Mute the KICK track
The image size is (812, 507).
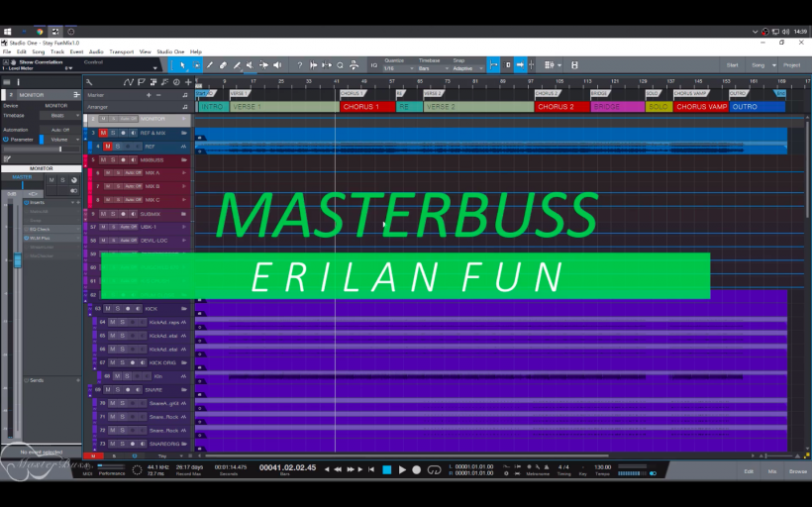click(x=108, y=309)
